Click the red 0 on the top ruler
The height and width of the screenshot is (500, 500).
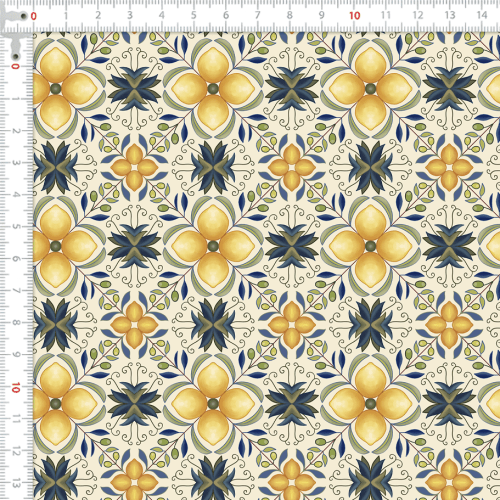pos(33,16)
